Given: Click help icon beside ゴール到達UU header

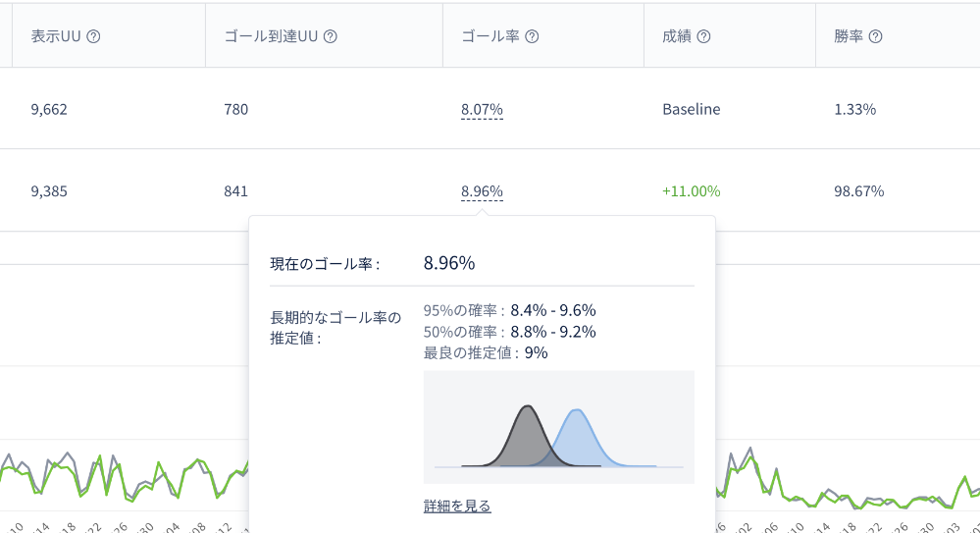Looking at the screenshot, I should (x=331, y=37).
